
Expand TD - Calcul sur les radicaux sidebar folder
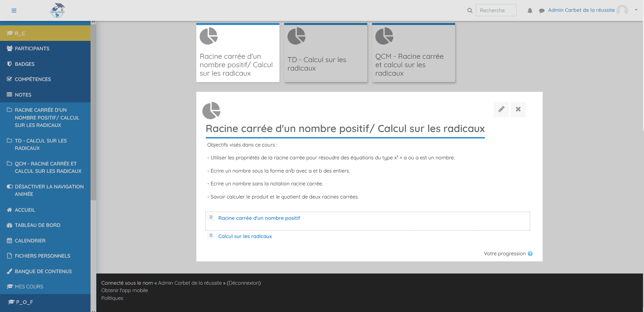point(41,144)
